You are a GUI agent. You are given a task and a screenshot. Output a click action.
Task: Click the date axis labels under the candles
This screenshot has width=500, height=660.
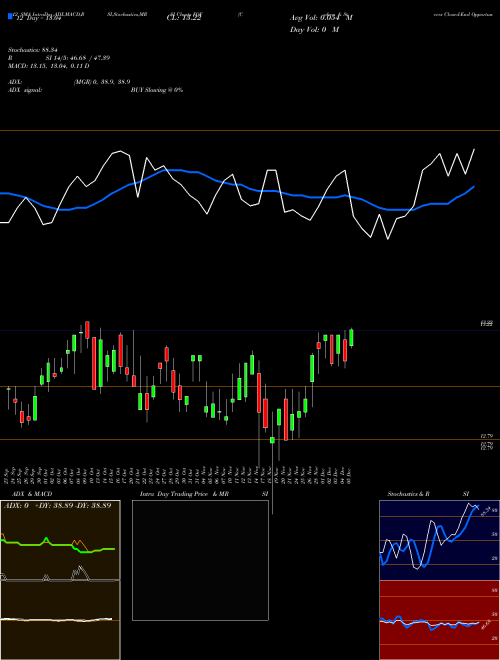click(178, 474)
